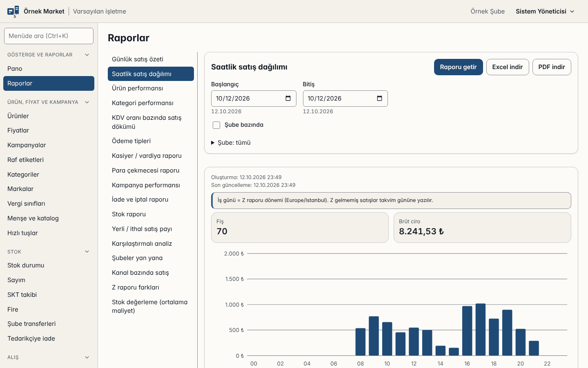The image size is (588, 368).
Task: Collapse the Gösterge ve Raporlar section
Action: pyautogui.click(x=87, y=55)
